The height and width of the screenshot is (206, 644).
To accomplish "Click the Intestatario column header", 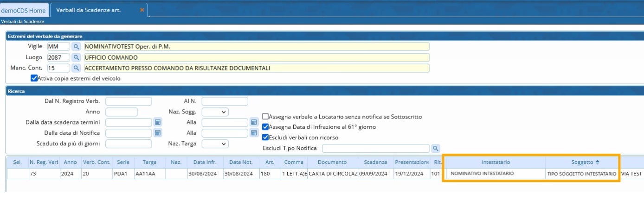I will tap(496, 162).
